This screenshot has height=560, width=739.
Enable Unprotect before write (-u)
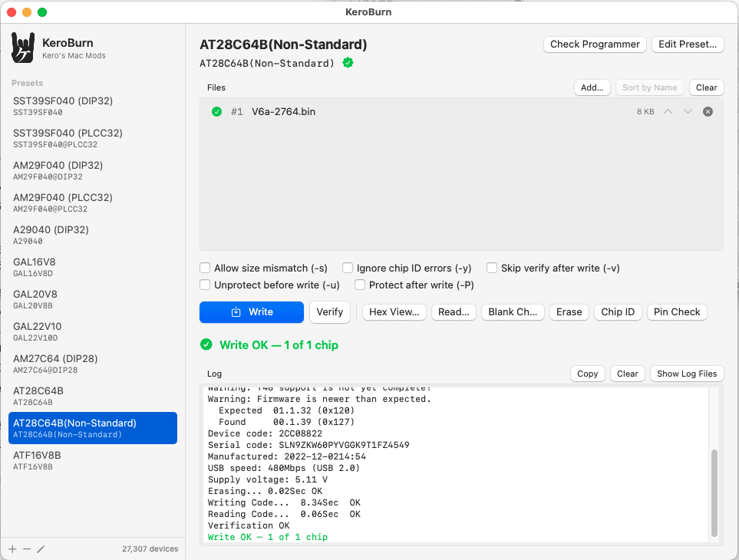pos(205,285)
